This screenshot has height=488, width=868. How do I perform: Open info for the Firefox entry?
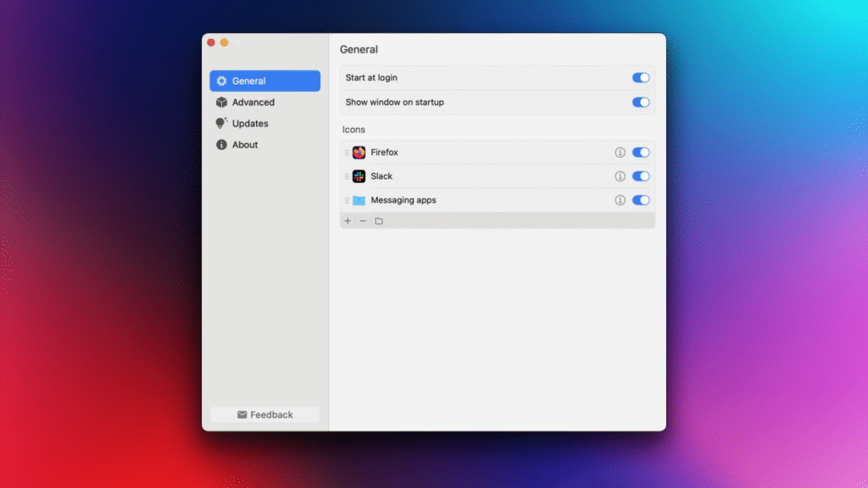tap(620, 152)
